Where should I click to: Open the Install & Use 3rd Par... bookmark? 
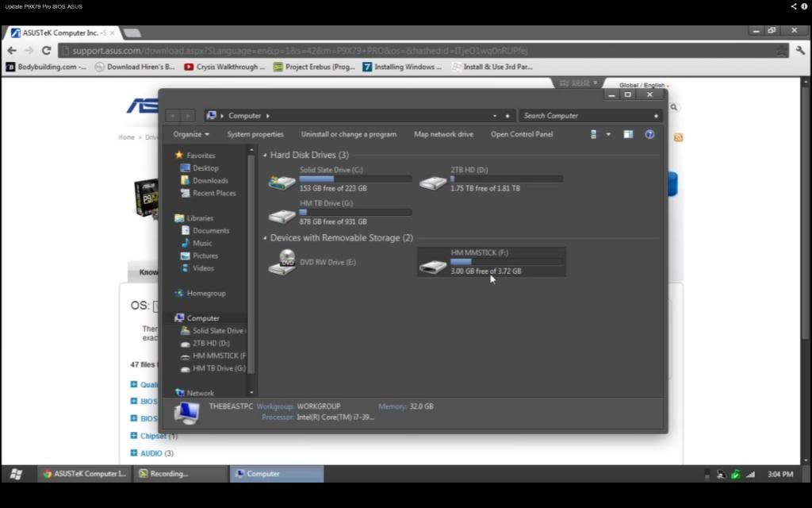(x=492, y=67)
